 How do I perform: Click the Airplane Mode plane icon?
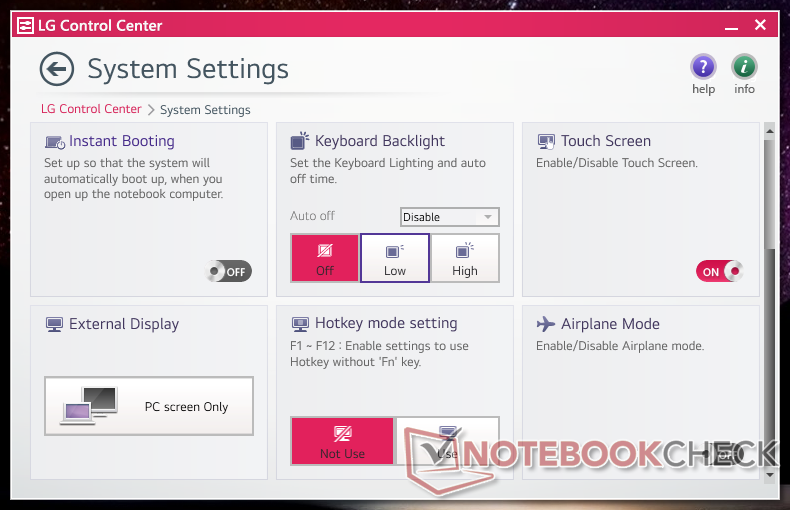pyautogui.click(x=546, y=324)
